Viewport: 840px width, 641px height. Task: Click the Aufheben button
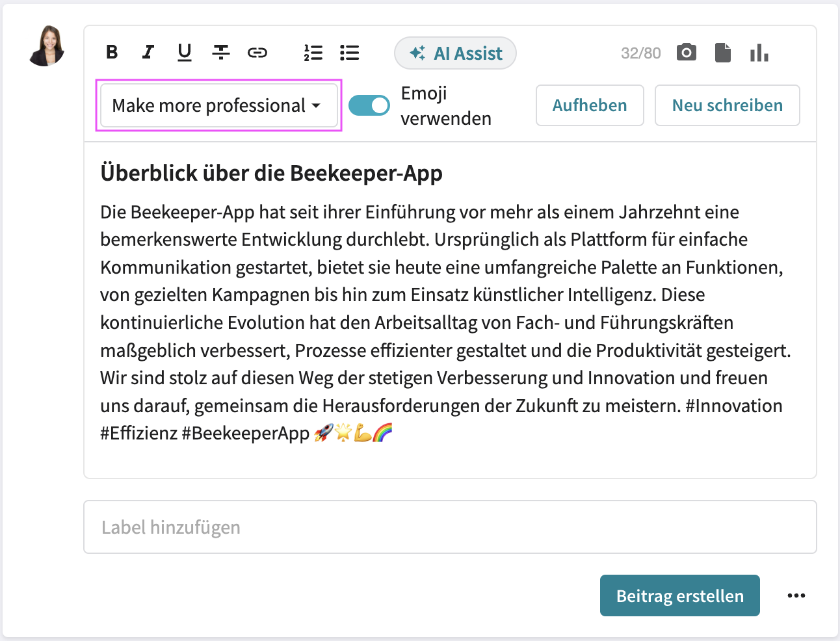589,105
